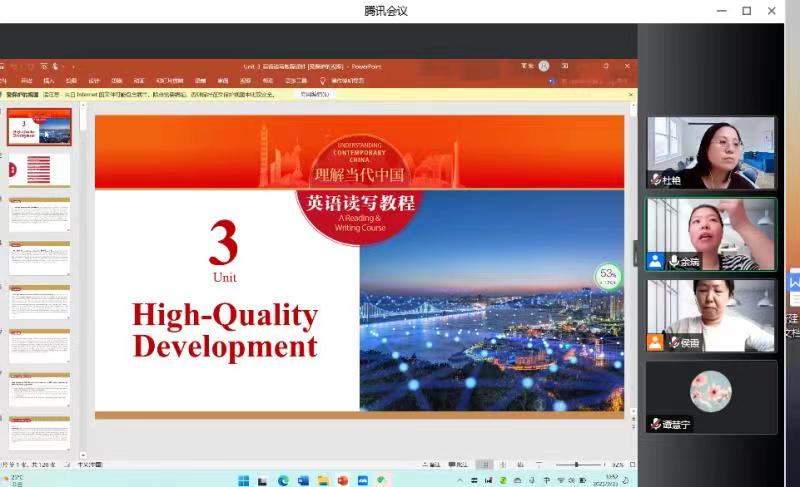
Task: Click the volume icon in system tray
Action: pos(571,480)
